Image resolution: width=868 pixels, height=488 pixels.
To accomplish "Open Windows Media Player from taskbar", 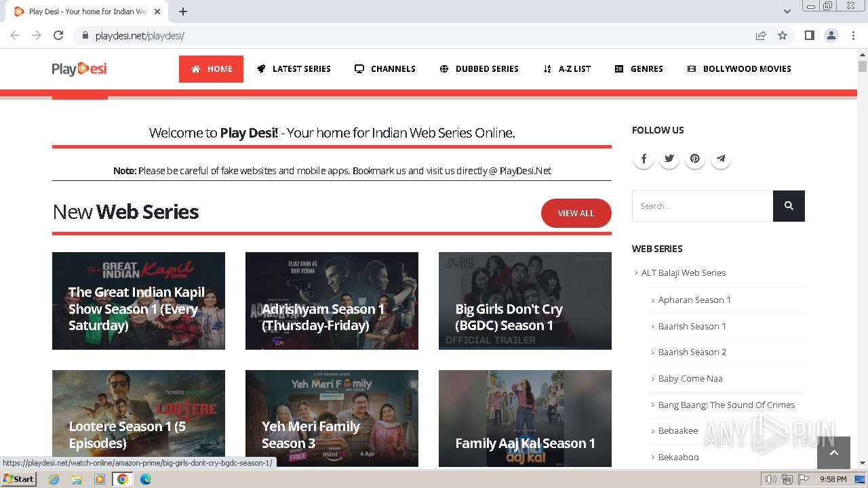I will pos(100,479).
